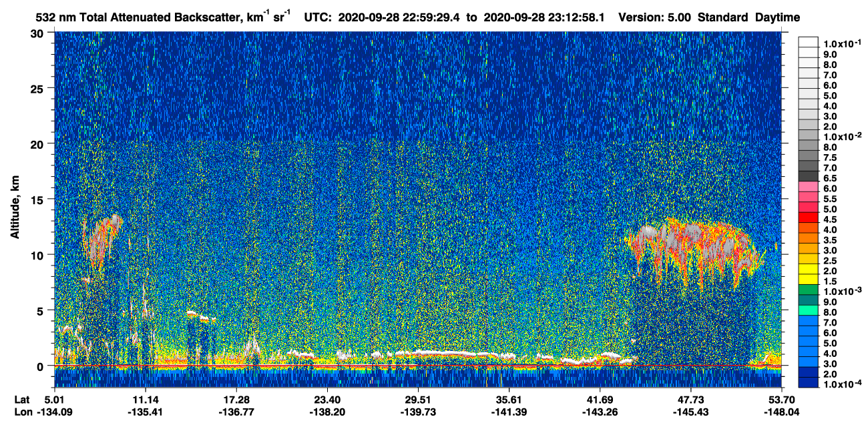
Task: Select the 10 altitude tick label
Action: 39,255
